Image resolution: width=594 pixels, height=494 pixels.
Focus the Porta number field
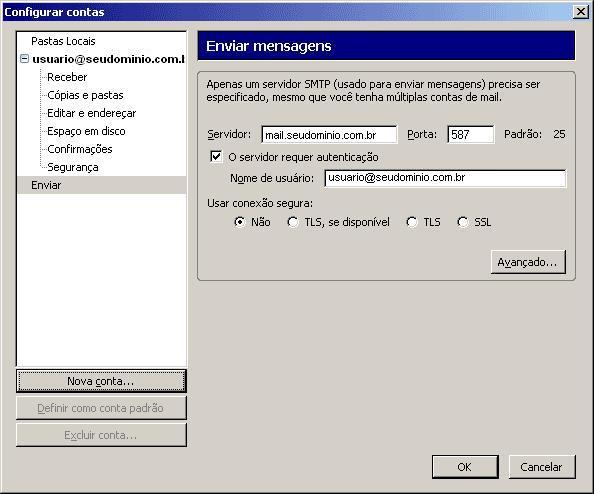coord(471,134)
